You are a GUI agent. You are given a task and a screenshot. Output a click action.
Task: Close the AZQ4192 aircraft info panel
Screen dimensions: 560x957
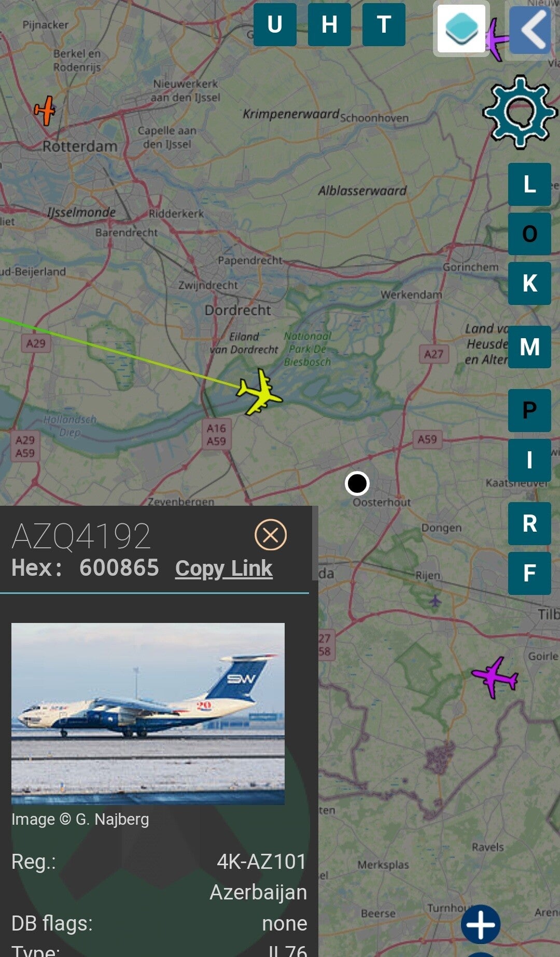[271, 535]
